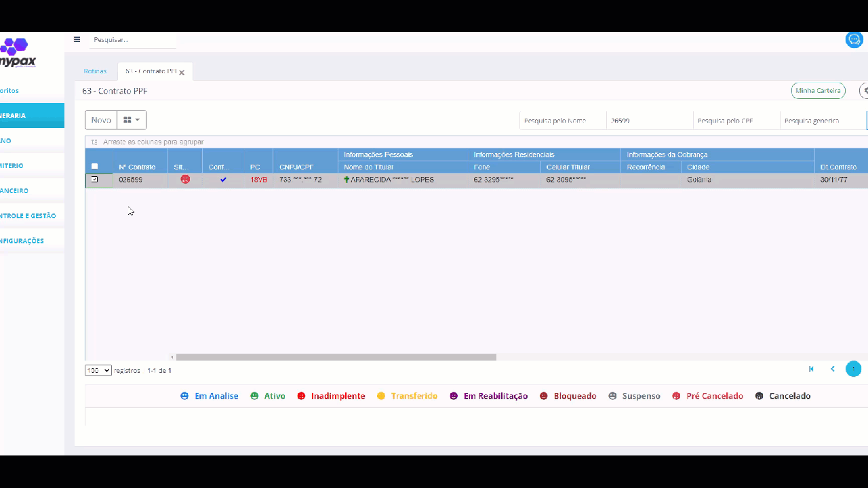Click the Cancelado status legend icon
Viewport: 868px width, 488px height.
coord(759,396)
